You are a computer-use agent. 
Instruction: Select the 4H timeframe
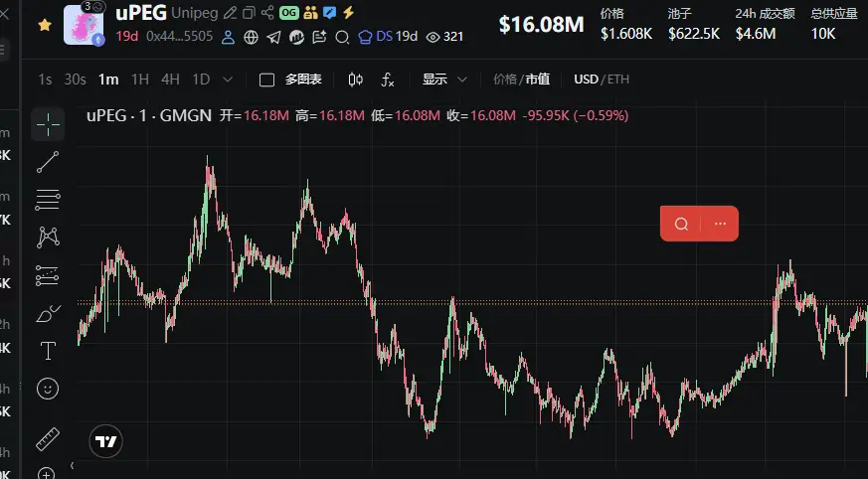point(170,80)
